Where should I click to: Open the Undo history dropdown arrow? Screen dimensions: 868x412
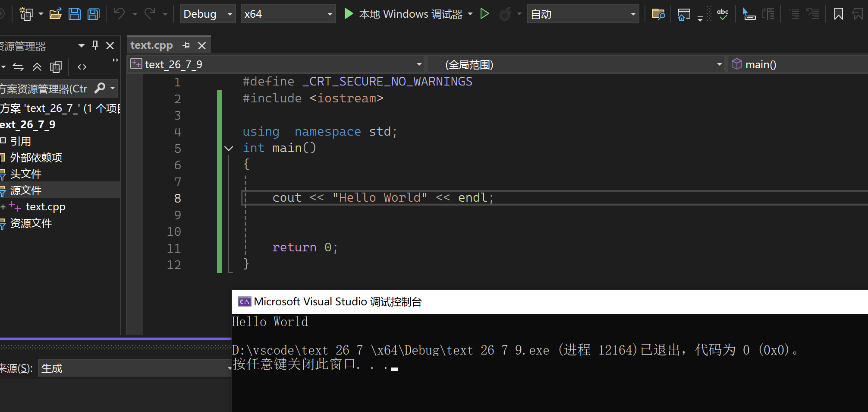pyautogui.click(x=135, y=14)
